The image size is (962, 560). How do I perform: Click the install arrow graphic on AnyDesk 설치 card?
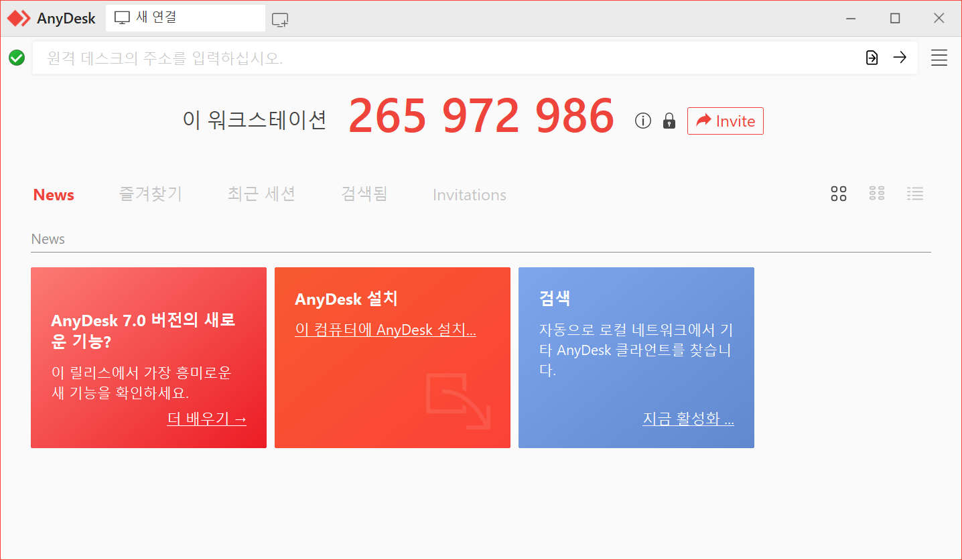coord(458,401)
